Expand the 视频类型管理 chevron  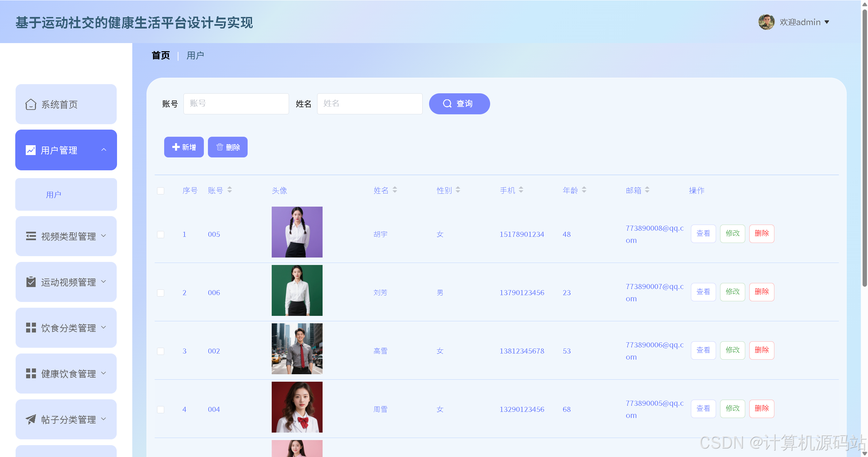104,235
